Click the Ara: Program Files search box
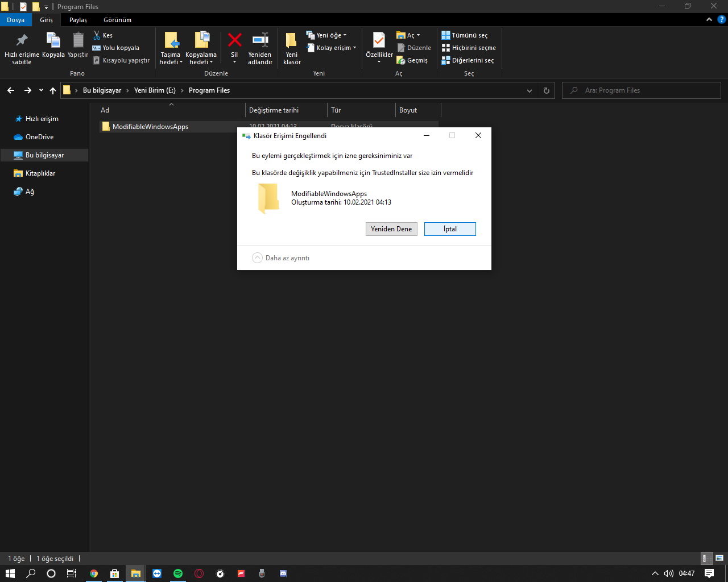 [641, 90]
